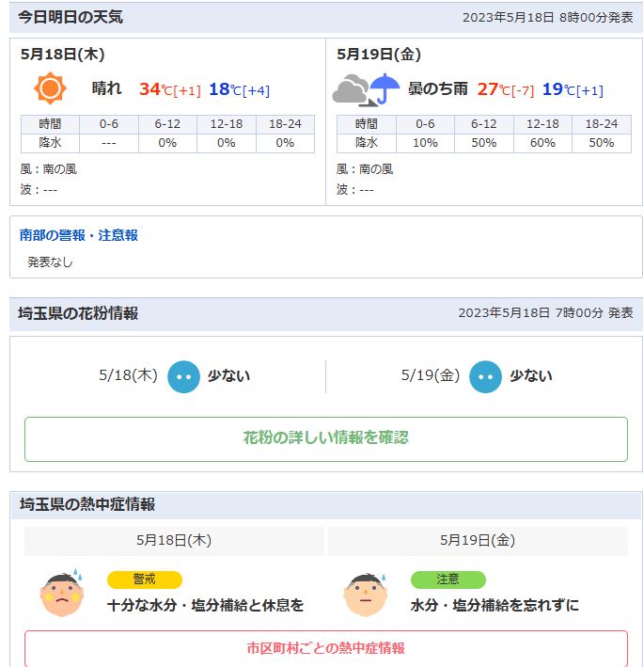This screenshot has width=644, height=667.
Task: Click the May 19 caution heatstroke face icon
Action: click(x=366, y=594)
